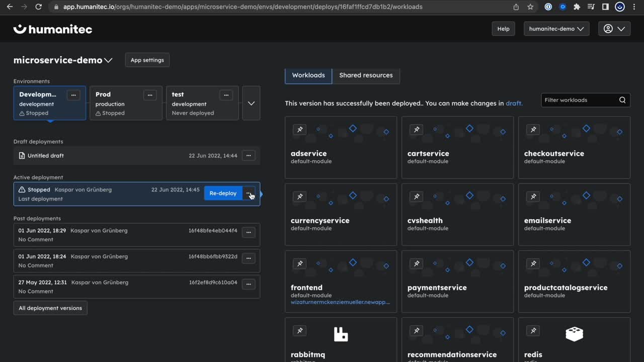Open options menu for the Untitled draft

[248, 155]
